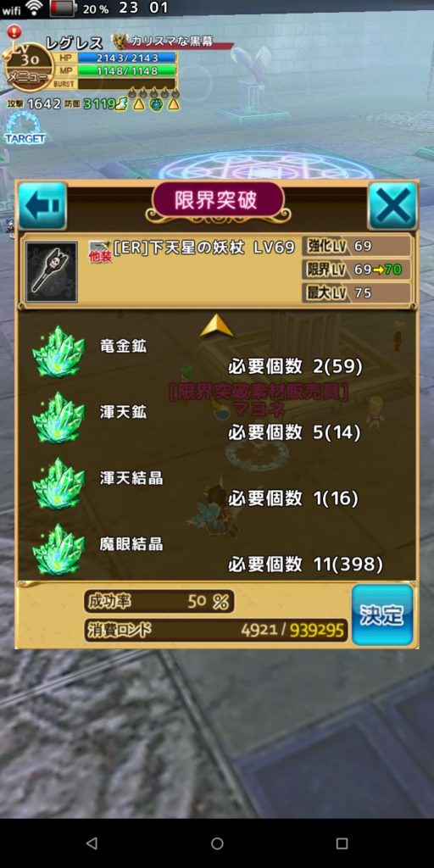
Task: Tap the red exclamation notification badge
Action: (15, 31)
